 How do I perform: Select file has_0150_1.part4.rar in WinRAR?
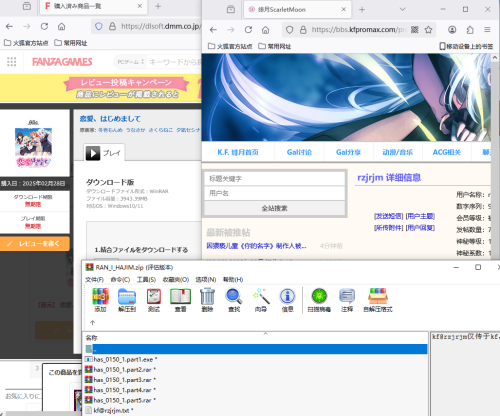pyautogui.click(x=120, y=390)
